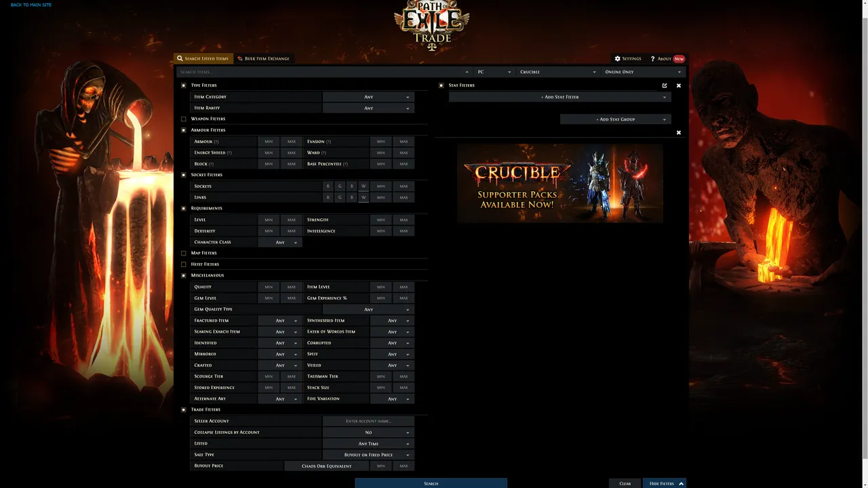Click the Hide Filters button
This screenshot has height=488, width=868.
coord(665,483)
